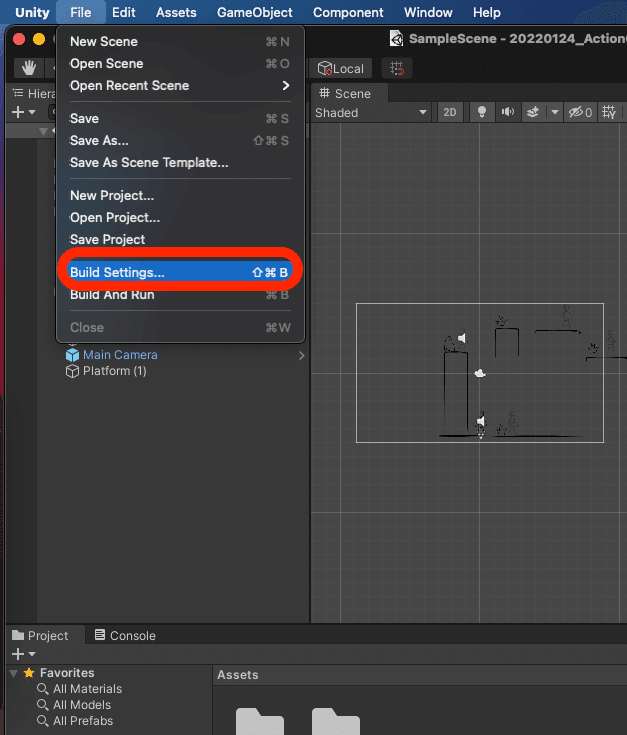627x735 pixels.
Task: Switch to the Console tab
Action: point(125,636)
